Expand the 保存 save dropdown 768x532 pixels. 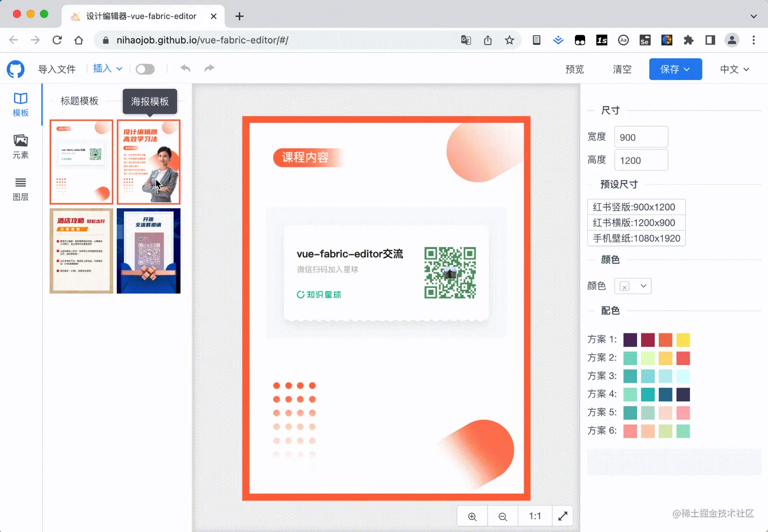676,69
